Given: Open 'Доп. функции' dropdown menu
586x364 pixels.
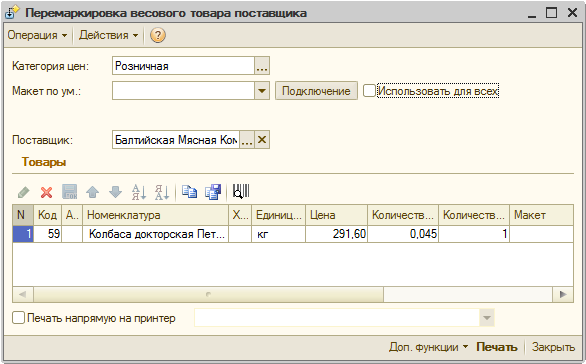Looking at the screenshot, I should pos(428,347).
